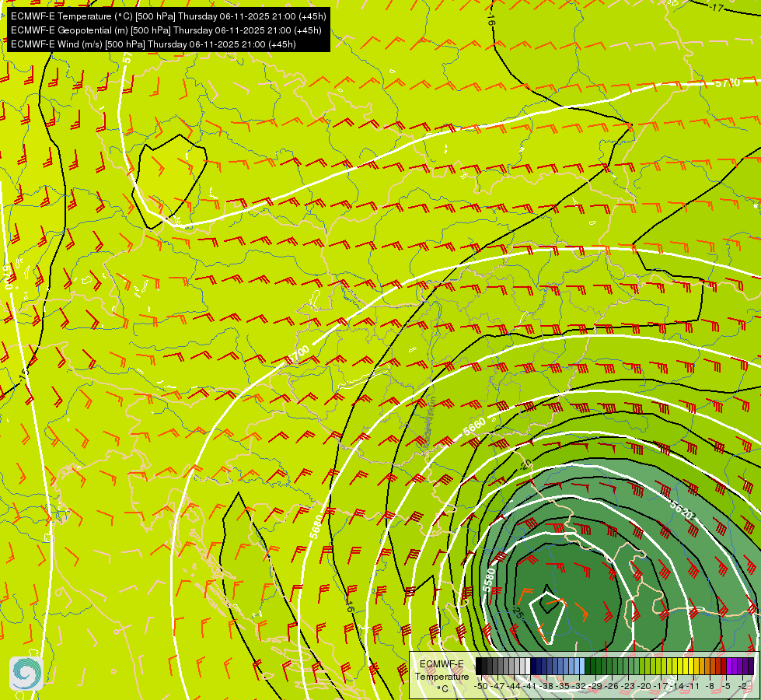
Task: Click the -11 legend scale label
Action: click(693, 686)
